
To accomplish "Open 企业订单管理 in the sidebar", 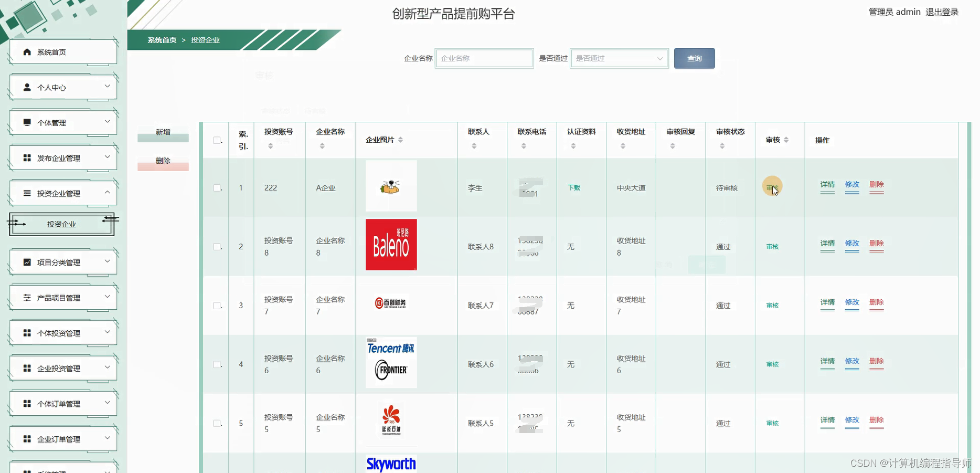I will [x=63, y=439].
